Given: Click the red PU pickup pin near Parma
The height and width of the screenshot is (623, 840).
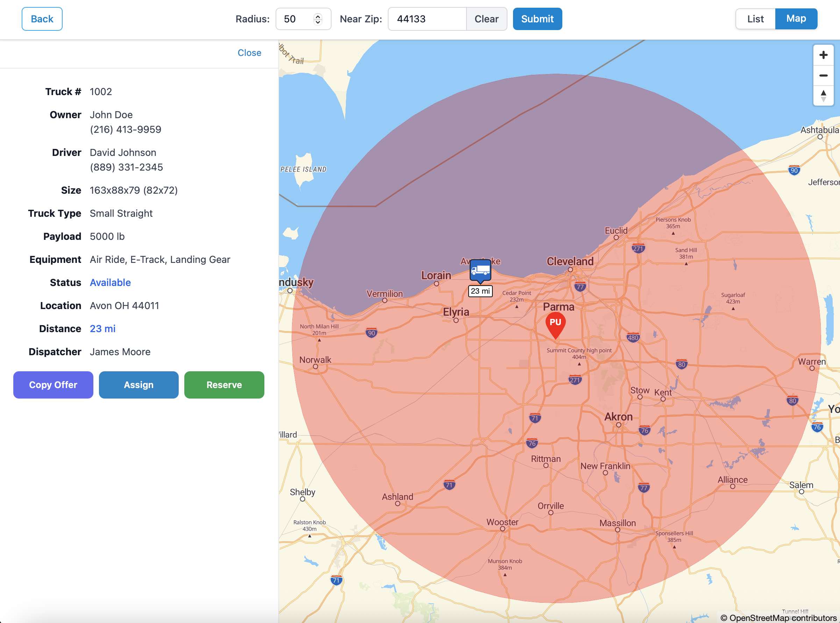Looking at the screenshot, I should click(555, 322).
